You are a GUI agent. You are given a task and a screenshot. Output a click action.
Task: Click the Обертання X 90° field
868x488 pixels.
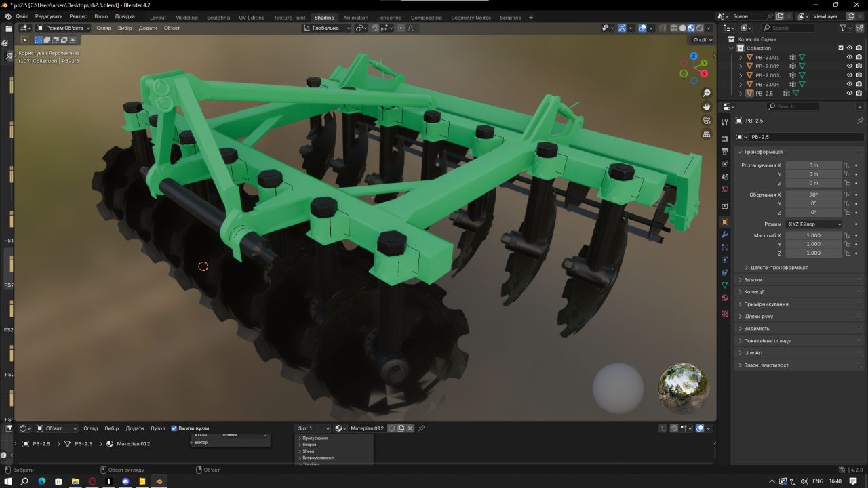click(x=814, y=195)
